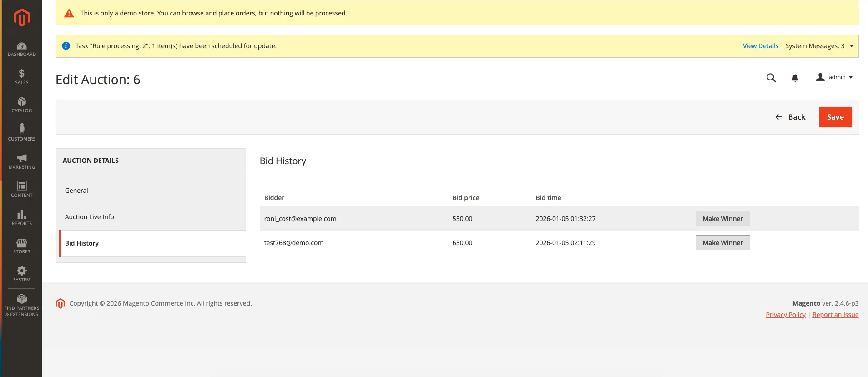Image resolution: width=868 pixels, height=377 pixels.
Task: Click the red warning triangle icon
Action: coord(69,13)
